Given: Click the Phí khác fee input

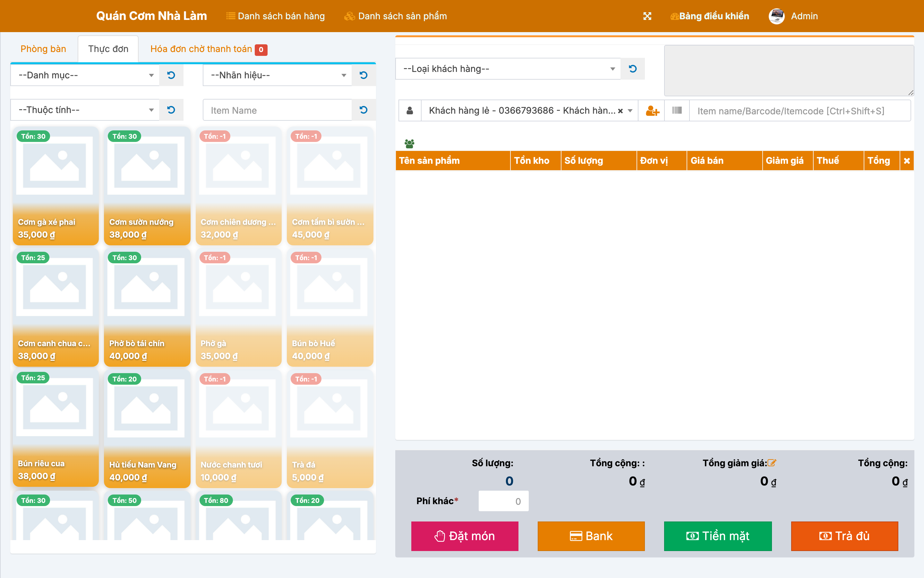Looking at the screenshot, I should (504, 501).
